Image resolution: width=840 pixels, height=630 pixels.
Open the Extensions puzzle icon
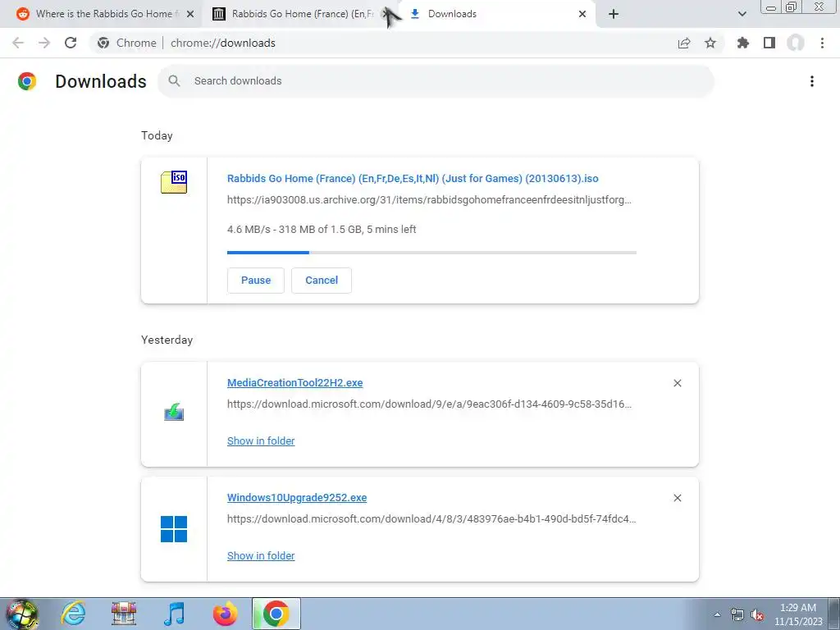click(x=743, y=43)
